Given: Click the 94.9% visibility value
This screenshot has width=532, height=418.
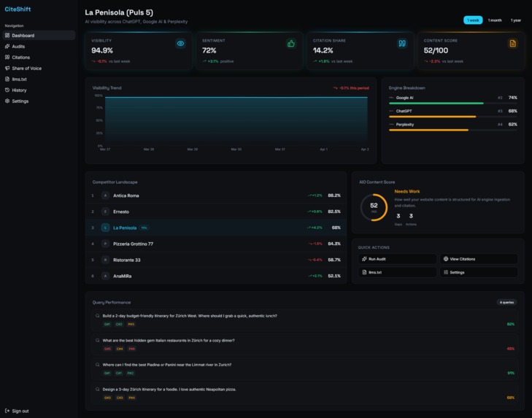Looking at the screenshot, I should click(x=102, y=50).
